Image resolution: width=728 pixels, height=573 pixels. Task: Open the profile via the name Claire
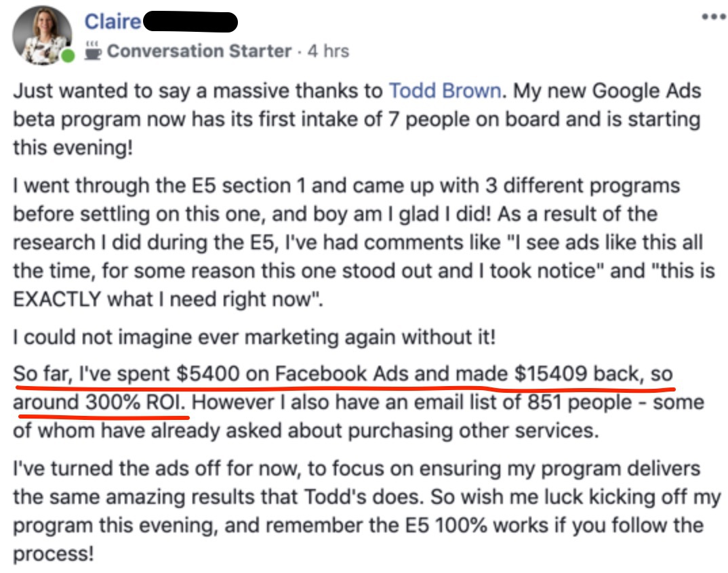(113, 22)
